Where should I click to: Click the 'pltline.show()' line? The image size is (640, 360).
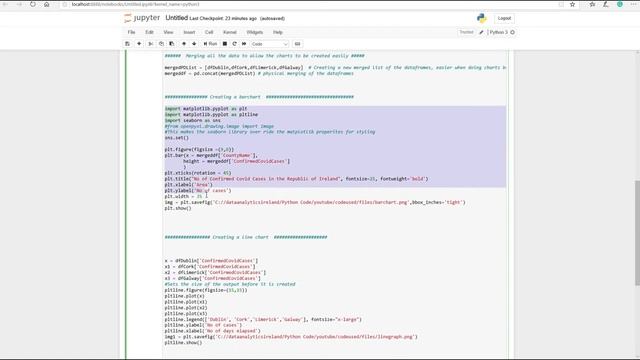[183, 343]
